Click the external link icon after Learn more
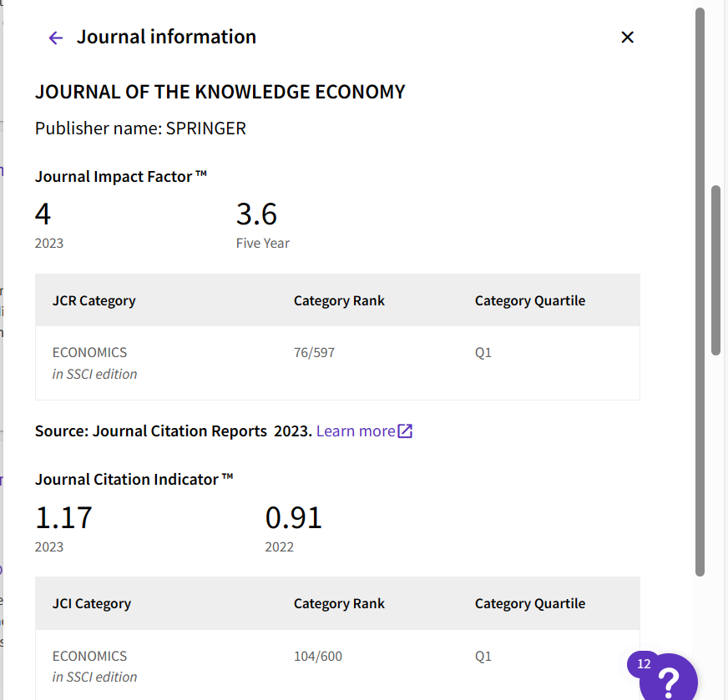The width and height of the screenshot is (728, 700). pyautogui.click(x=405, y=431)
